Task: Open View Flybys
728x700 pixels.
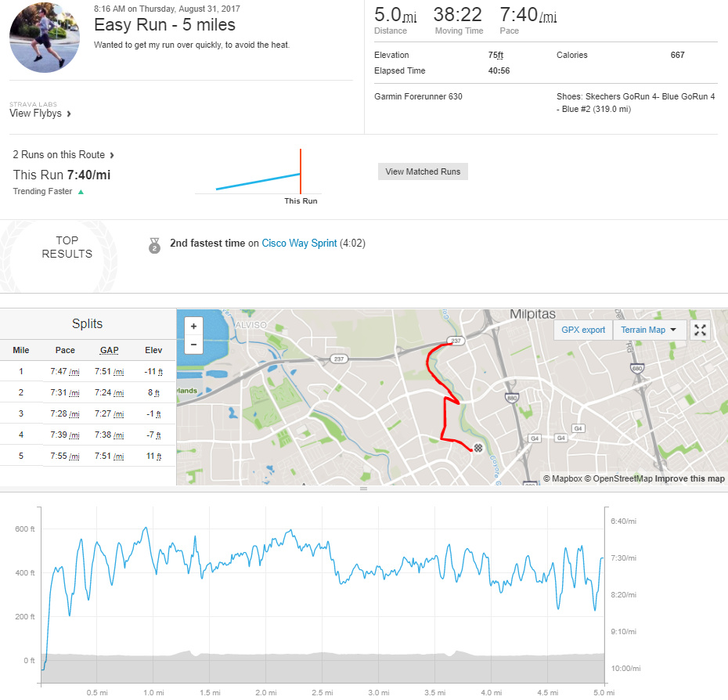Action: tap(36, 113)
